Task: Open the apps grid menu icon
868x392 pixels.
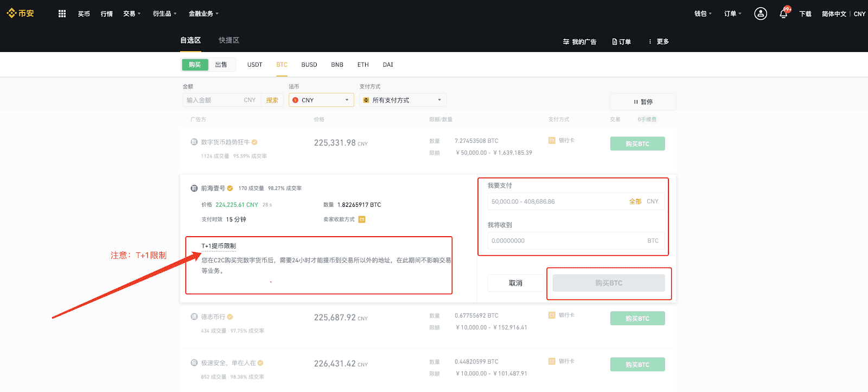Action: [x=62, y=14]
